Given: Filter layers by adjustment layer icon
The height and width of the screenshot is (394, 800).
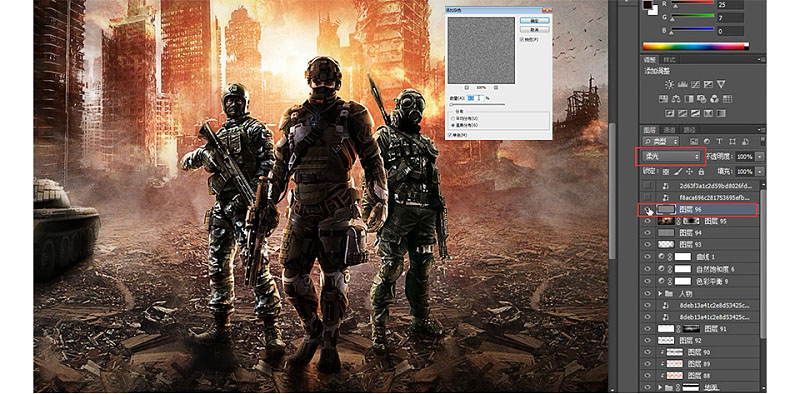Looking at the screenshot, I should (707, 141).
